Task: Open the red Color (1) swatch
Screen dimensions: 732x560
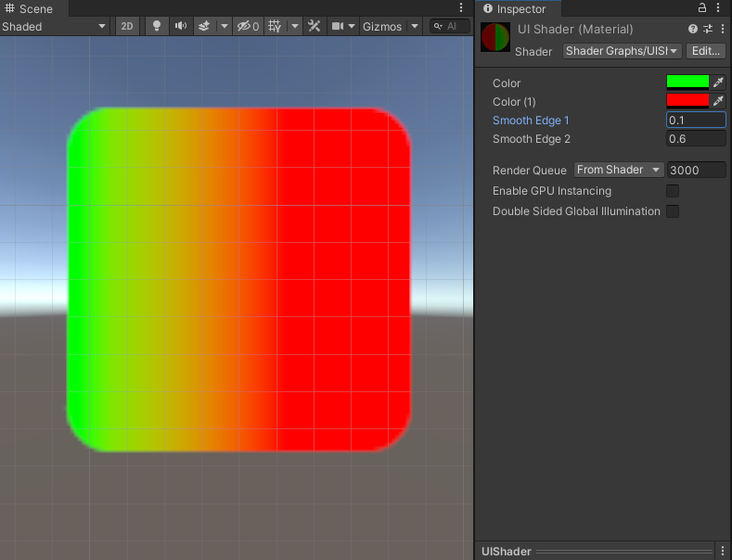Action: tap(687, 101)
